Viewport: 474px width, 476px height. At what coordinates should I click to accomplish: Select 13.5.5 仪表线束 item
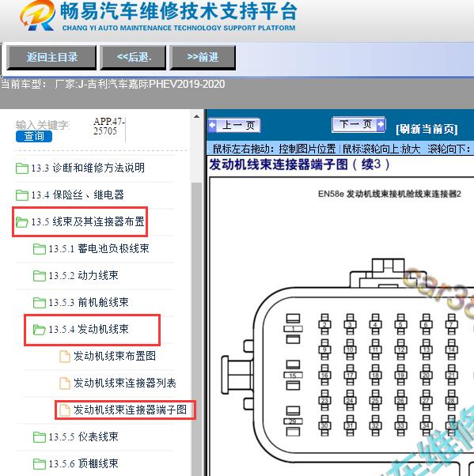84,436
